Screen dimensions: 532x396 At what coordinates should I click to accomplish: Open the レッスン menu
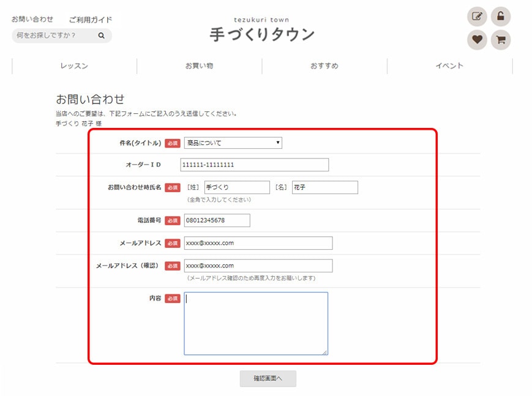tap(73, 65)
